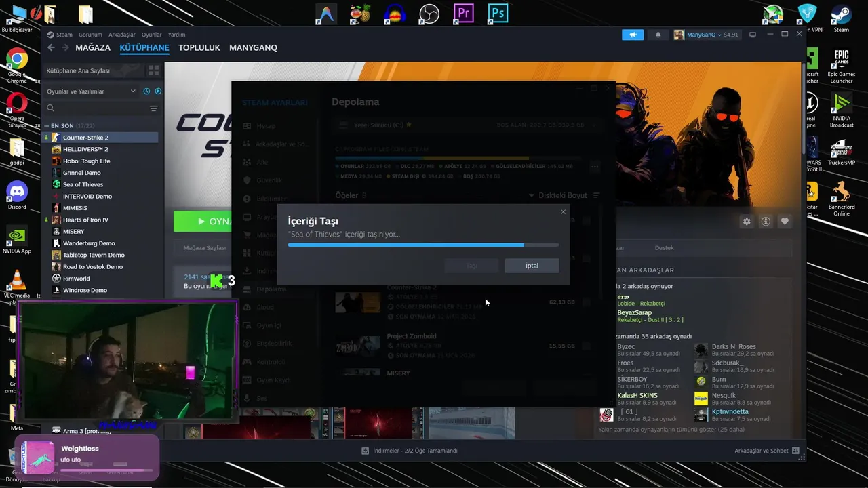Open the İndirmeler downloads status bar
Image resolution: width=868 pixels, height=488 pixels.
410,451
